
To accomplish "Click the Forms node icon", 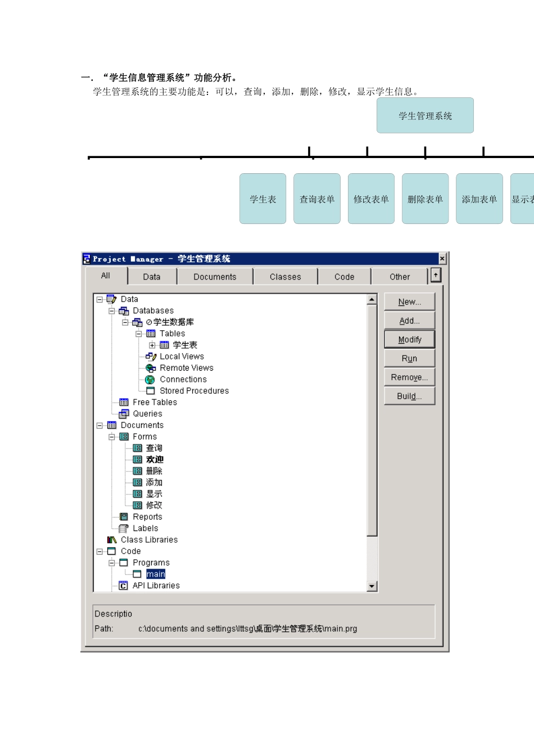I will click(x=124, y=436).
